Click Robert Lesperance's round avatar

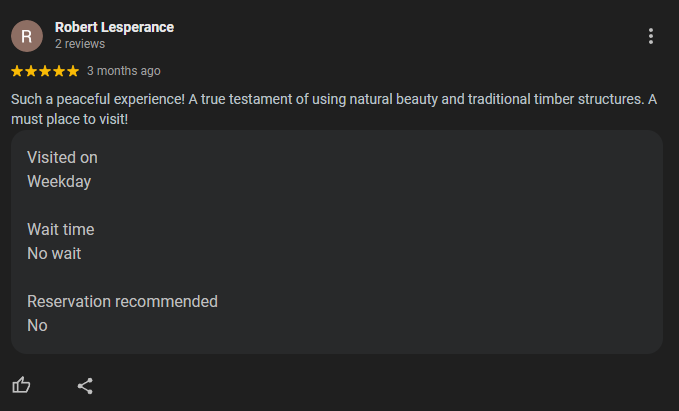[x=27, y=36]
